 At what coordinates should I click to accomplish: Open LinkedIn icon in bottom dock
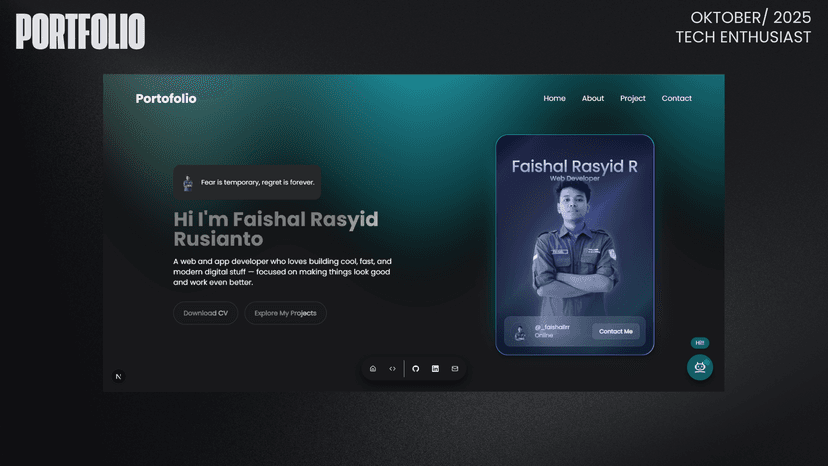pos(435,369)
